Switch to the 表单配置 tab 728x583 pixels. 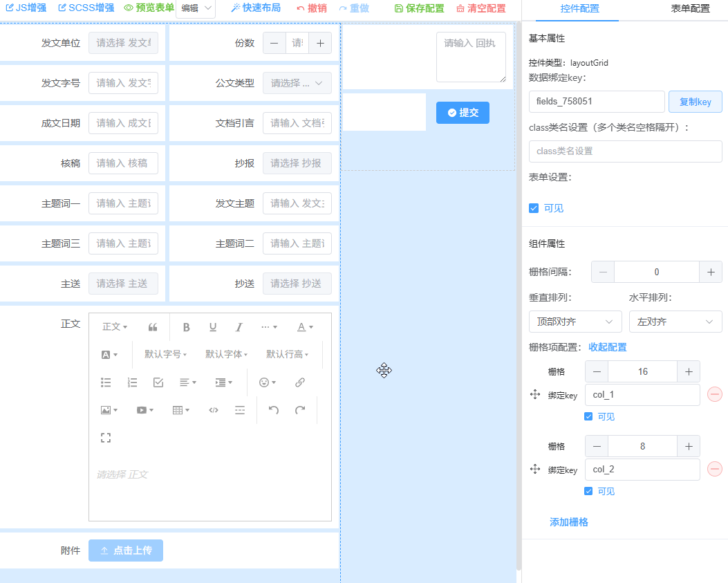pos(690,9)
